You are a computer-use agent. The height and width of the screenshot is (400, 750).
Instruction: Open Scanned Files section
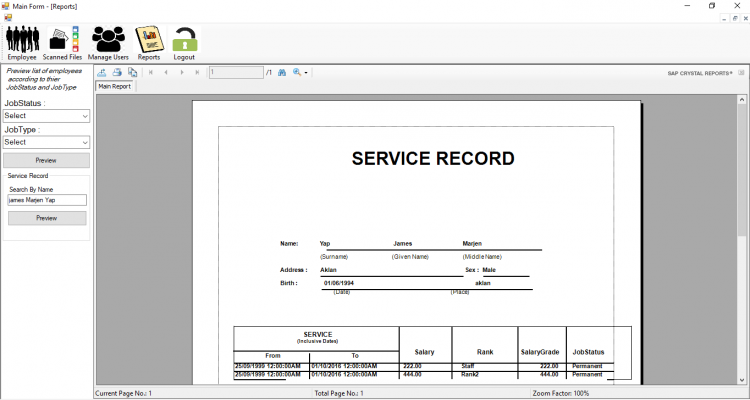pyautogui.click(x=62, y=40)
